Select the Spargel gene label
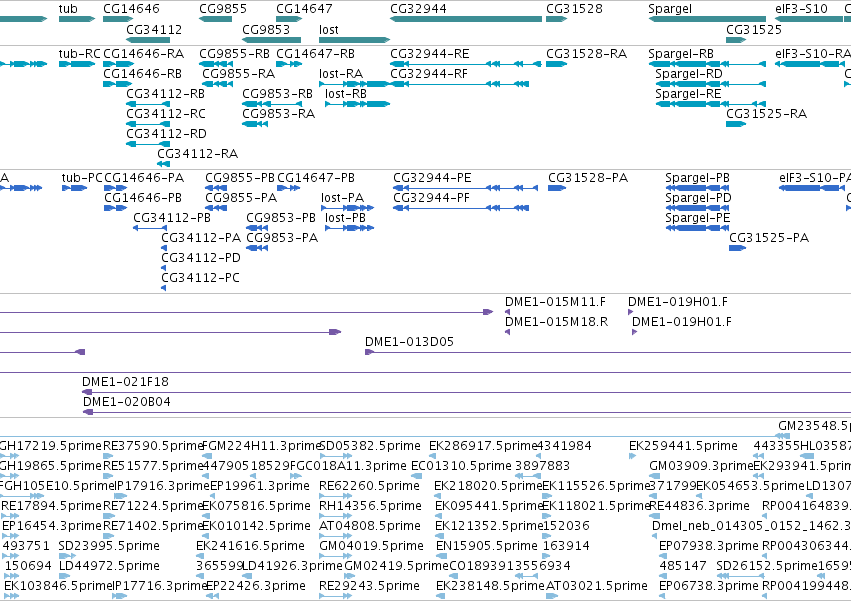This screenshot has height=601, width=851. click(670, 9)
